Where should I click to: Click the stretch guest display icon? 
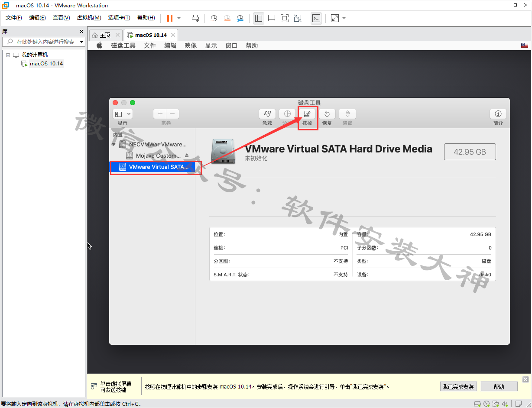(335, 18)
